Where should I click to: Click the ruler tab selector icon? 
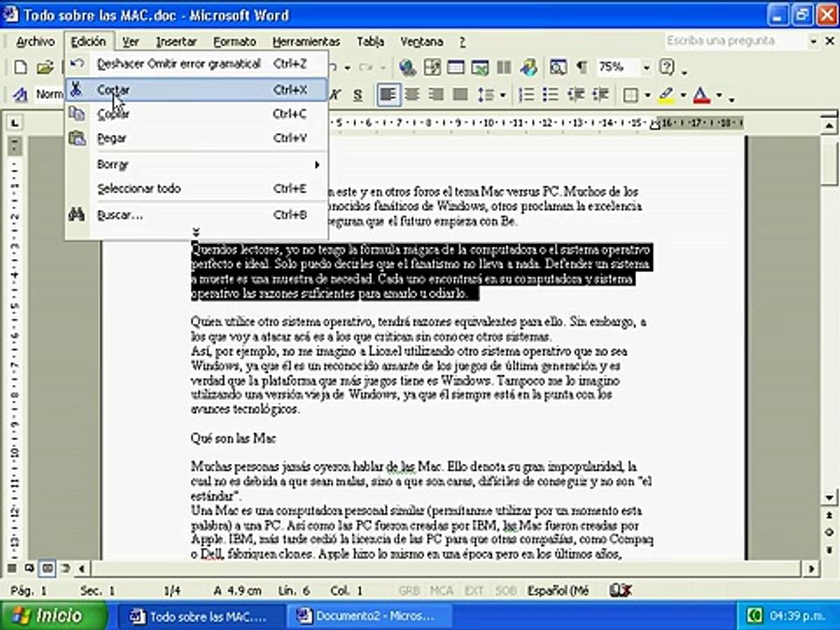(15, 123)
